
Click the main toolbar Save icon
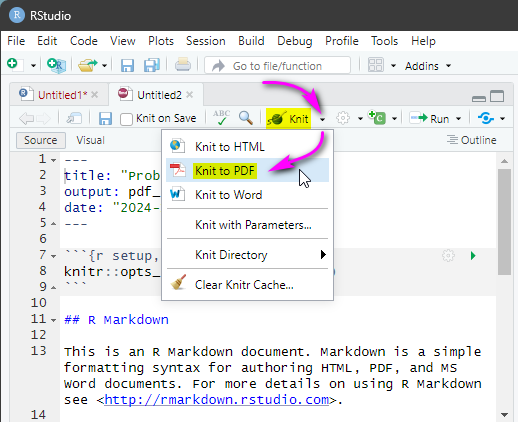click(127, 65)
